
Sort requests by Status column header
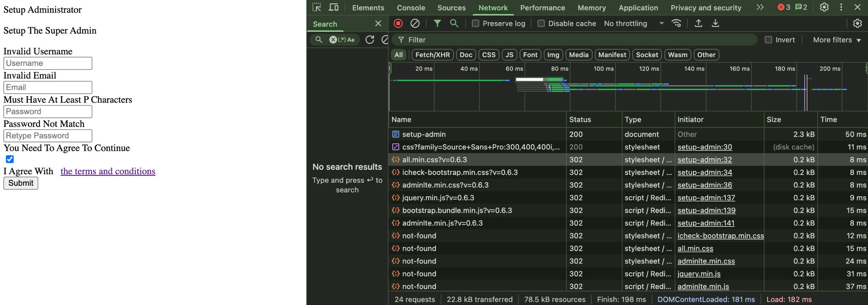tap(594, 120)
